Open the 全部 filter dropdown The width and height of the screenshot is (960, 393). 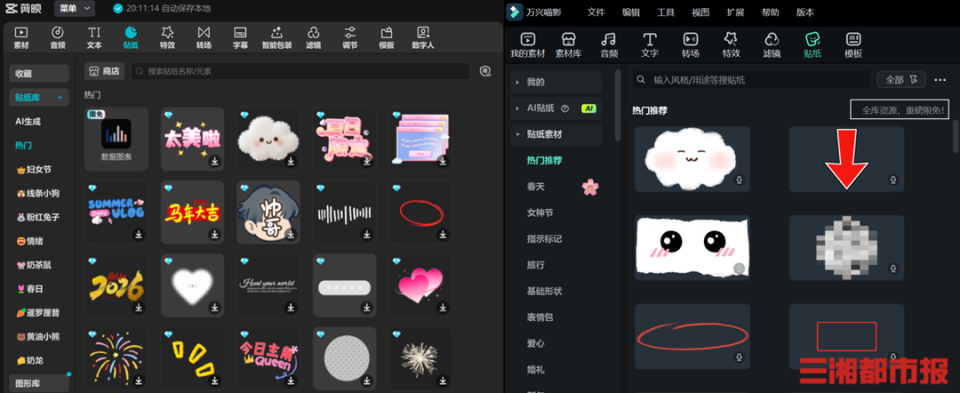(901, 80)
